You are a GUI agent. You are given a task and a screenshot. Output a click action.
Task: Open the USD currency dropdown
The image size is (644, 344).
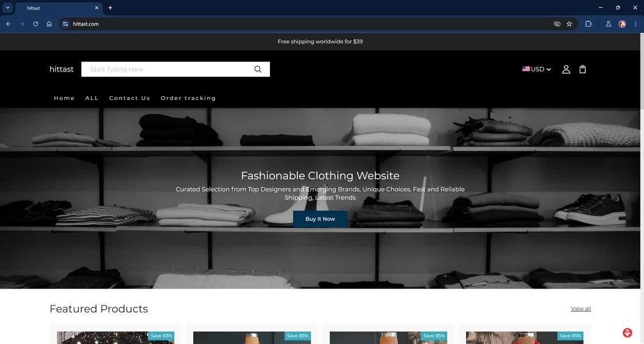click(536, 69)
